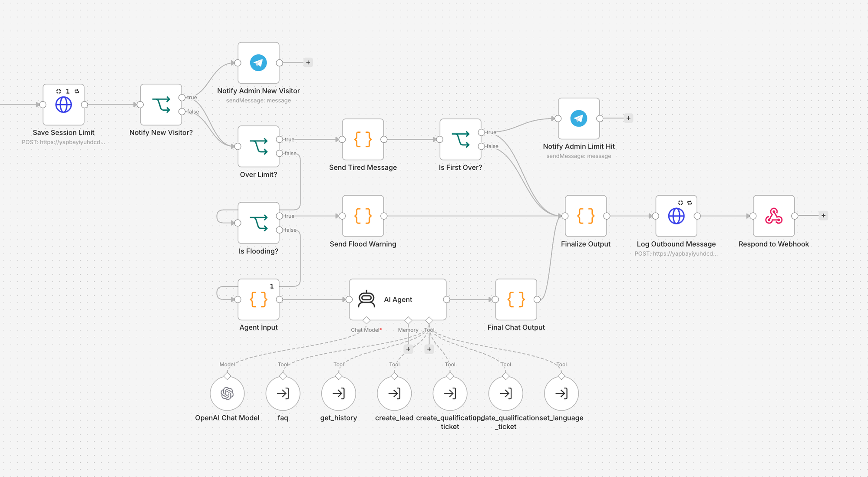The height and width of the screenshot is (477, 868).
Task: Click the output connector of Save Session Limit
Action: [x=85, y=105]
